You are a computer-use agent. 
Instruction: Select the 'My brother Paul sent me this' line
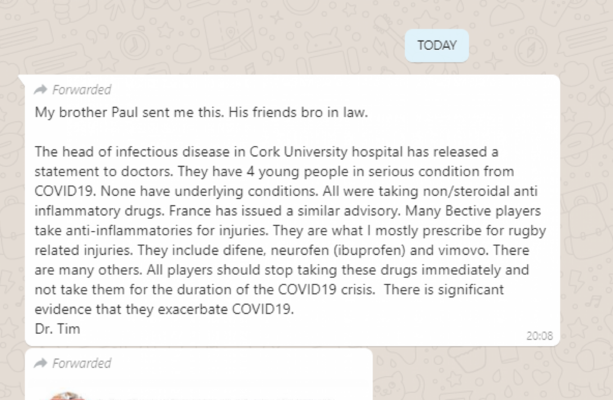[x=129, y=113]
